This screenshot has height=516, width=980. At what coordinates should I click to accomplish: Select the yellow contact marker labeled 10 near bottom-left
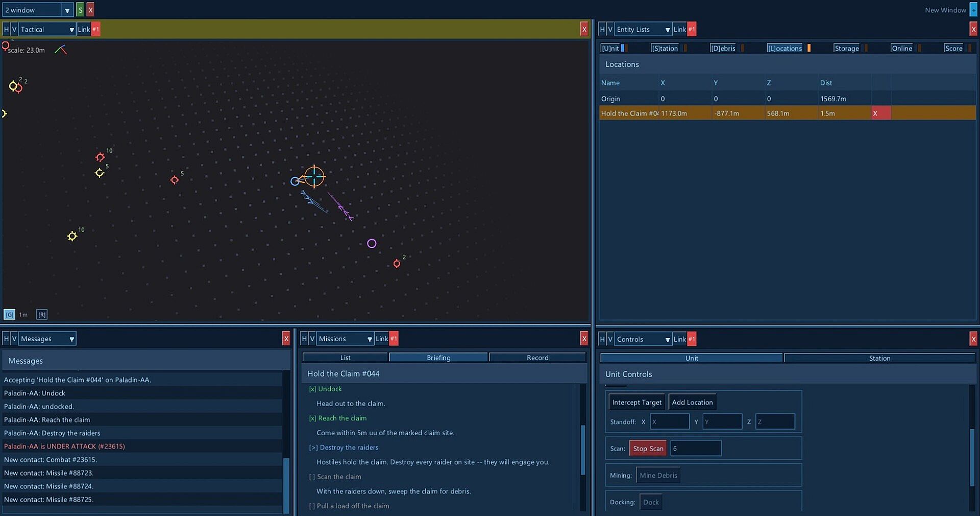pos(72,236)
